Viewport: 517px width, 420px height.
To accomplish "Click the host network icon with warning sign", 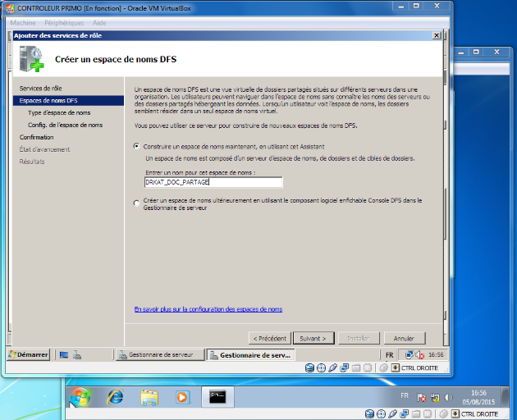I will tap(435, 398).
